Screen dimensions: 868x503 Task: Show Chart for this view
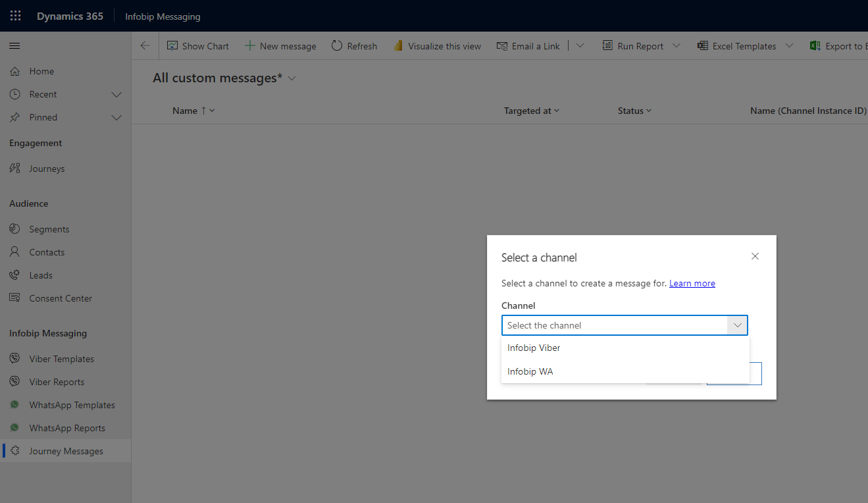click(x=198, y=45)
